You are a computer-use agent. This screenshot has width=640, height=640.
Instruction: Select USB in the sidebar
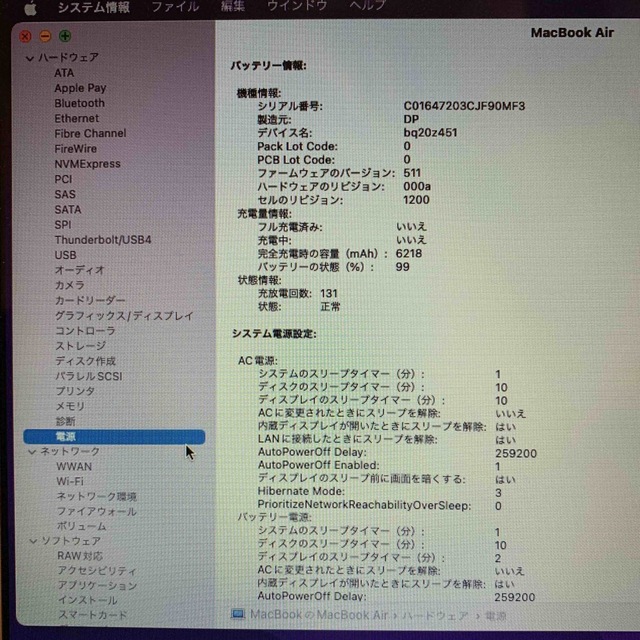[66, 255]
